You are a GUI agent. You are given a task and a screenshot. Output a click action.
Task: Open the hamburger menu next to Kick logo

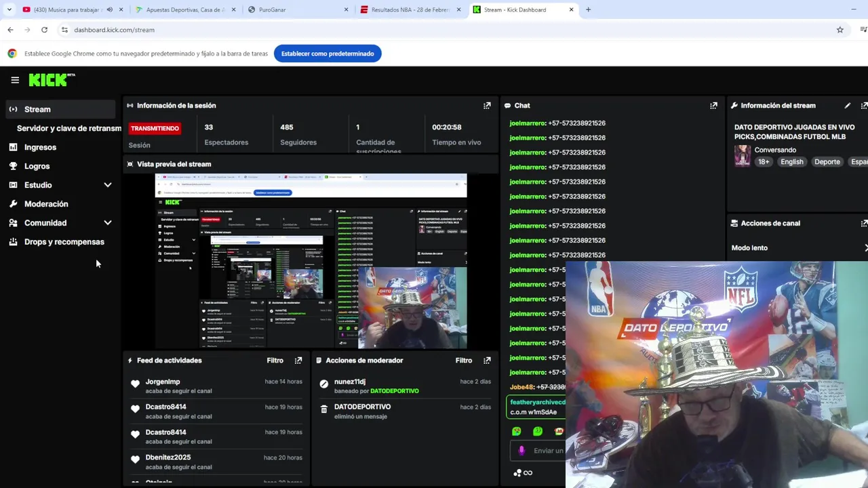(x=15, y=80)
